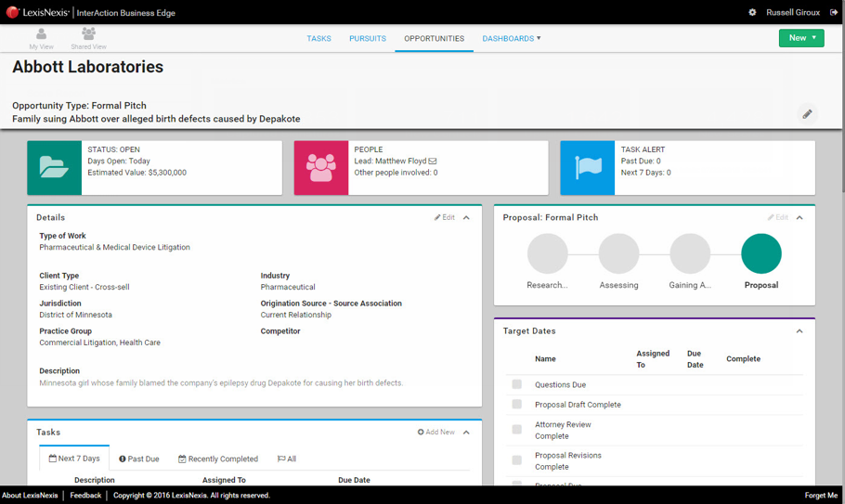The height and width of the screenshot is (504, 845).
Task: Click the Pharmaceutical & Medical Device Litigation text
Action: pyautogui.click(x=115, y=247)
